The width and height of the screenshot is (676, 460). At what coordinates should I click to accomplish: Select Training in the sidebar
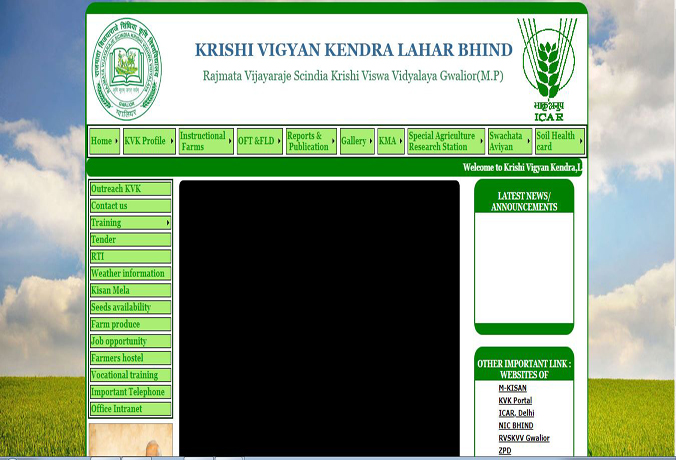tap(130, 223)
